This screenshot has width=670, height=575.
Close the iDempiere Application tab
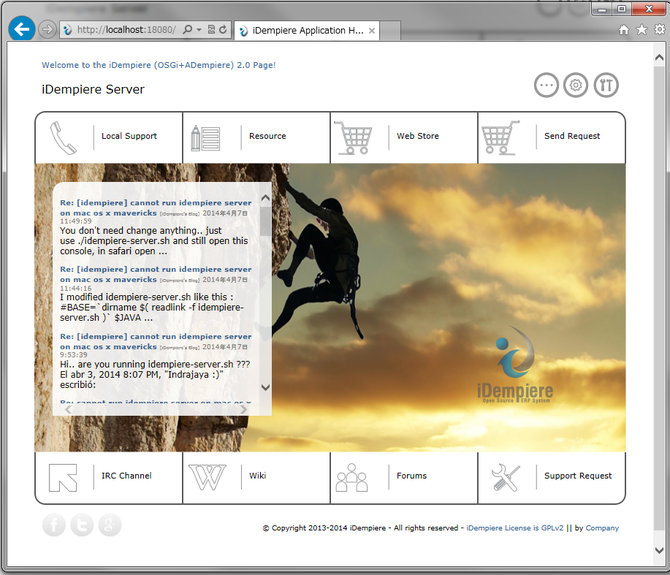click(x=372, y=31)
